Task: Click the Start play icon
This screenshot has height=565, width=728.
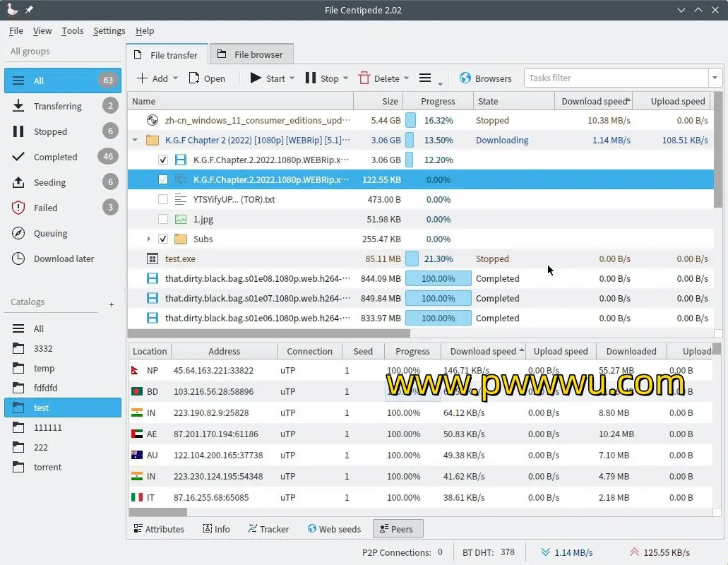Action: [x=256, y=78]
